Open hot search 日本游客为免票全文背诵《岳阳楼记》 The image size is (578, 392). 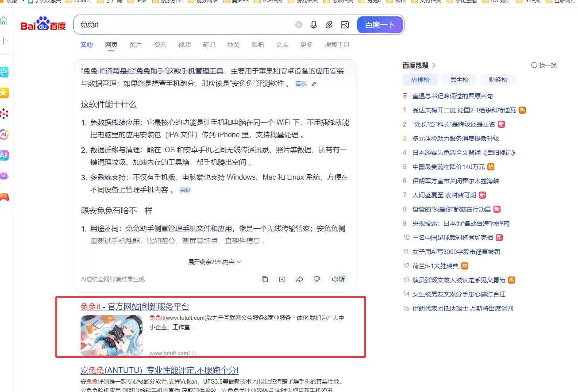pos(464,153)
